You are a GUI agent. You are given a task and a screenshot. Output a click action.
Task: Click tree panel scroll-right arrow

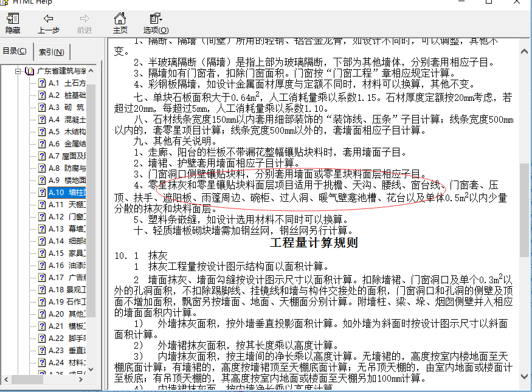click(81, 379)
